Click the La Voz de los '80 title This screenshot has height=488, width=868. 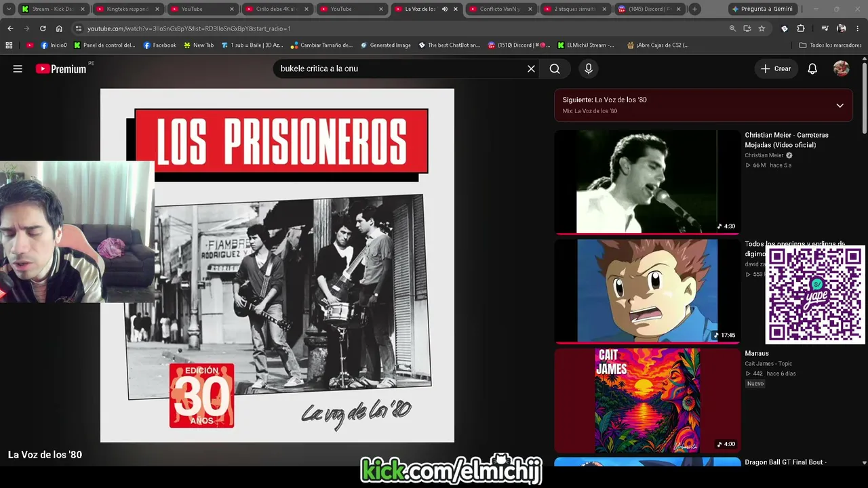pyautogui.click(x=45, y=455)
